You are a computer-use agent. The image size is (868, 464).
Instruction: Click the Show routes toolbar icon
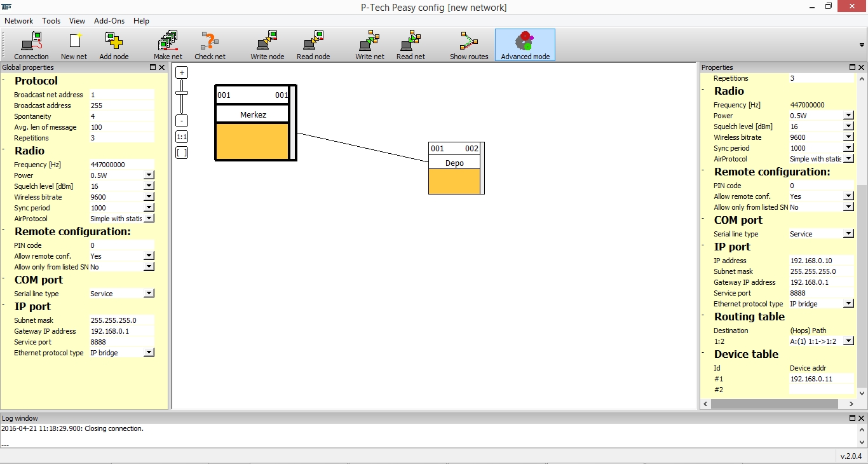tap(469, 45)
